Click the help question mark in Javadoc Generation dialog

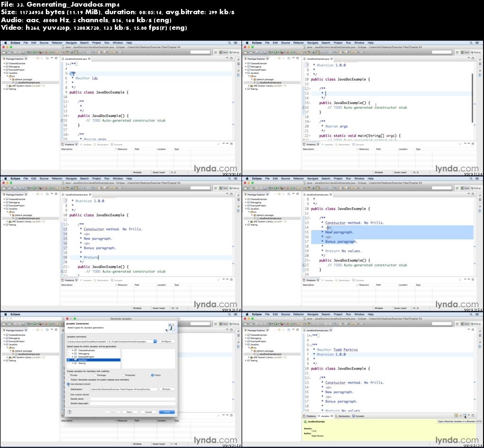[x=69, y=412]
